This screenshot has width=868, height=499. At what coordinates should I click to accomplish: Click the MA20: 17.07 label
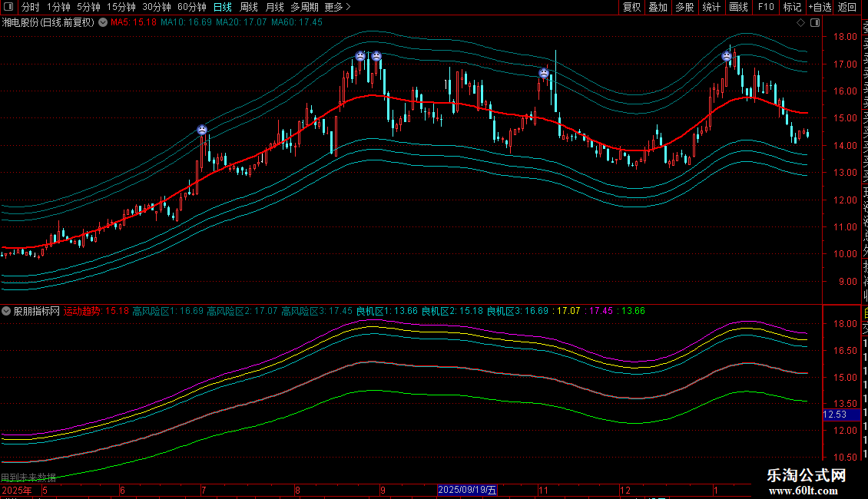241,23
